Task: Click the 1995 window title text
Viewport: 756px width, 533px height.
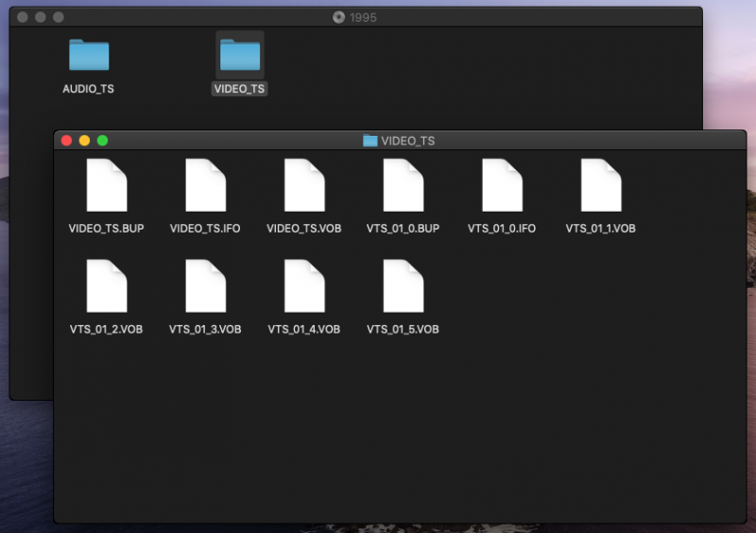Action: coord(363,18)
